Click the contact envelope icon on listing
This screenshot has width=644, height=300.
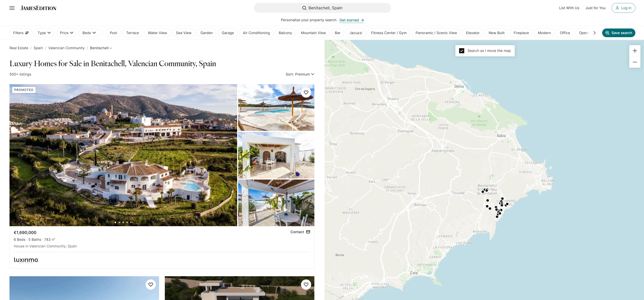(x=308, y=232)
